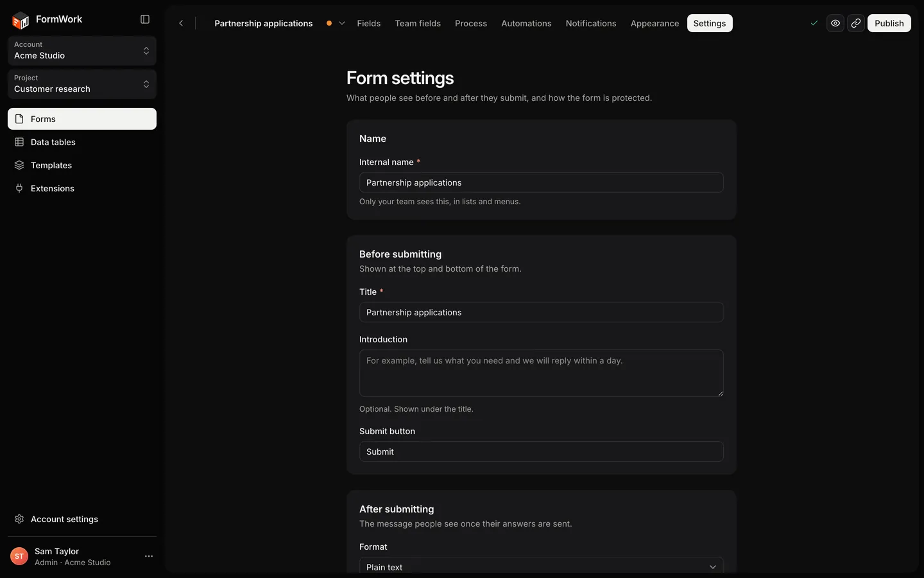Click the 'After submitting' section heading
Viewport: 924px width, 578px height.
click(x=397, y=509)
